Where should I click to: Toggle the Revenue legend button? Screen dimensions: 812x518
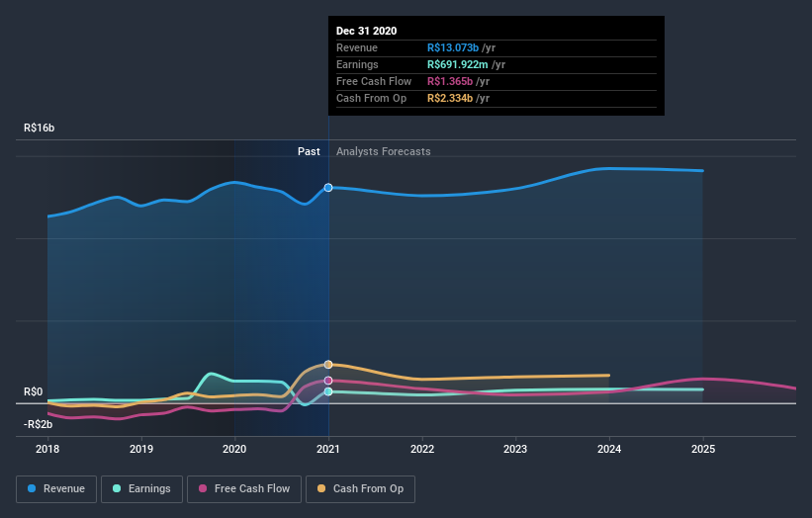[x=56, y=489]
